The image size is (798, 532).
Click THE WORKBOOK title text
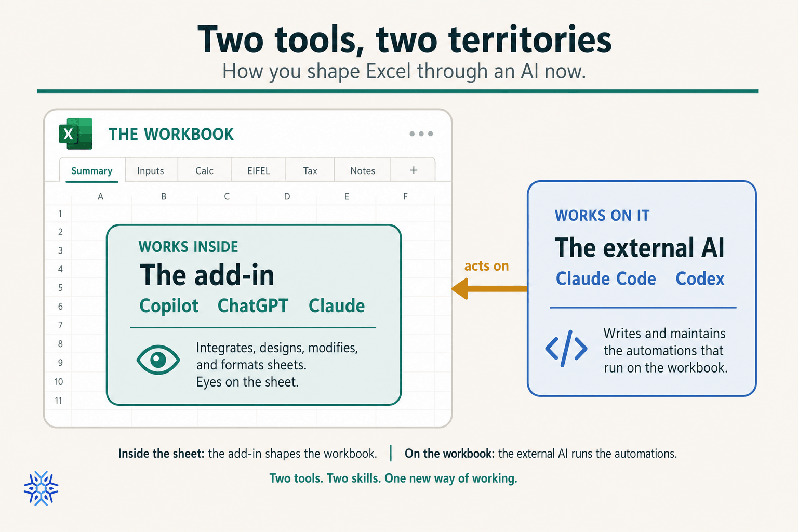click(x=171, y=134)
